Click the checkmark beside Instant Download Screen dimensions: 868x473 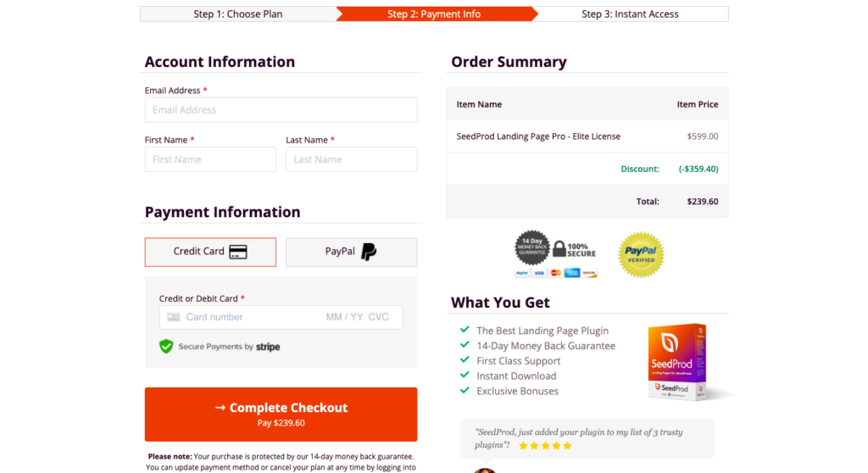point(465,375)
